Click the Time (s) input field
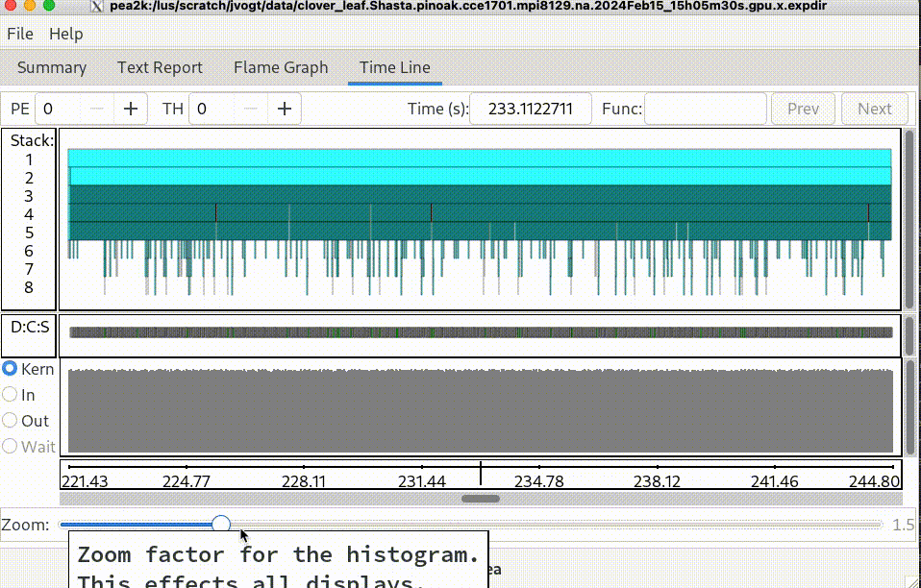 531,109
